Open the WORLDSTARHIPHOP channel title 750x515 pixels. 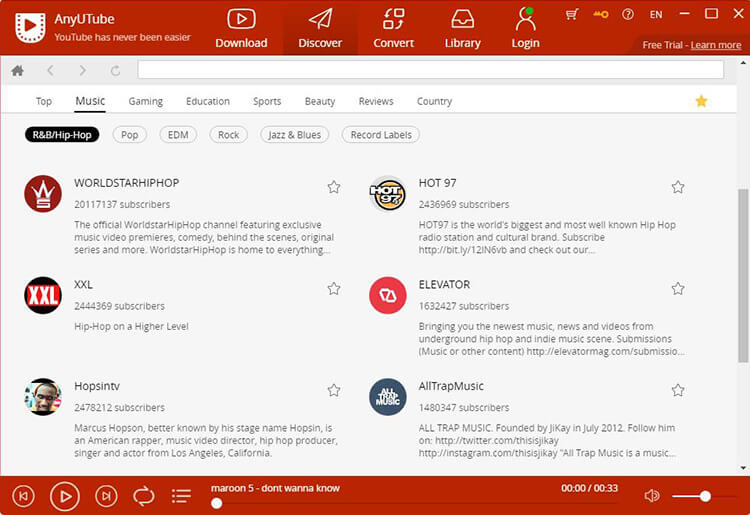[126, 183]
